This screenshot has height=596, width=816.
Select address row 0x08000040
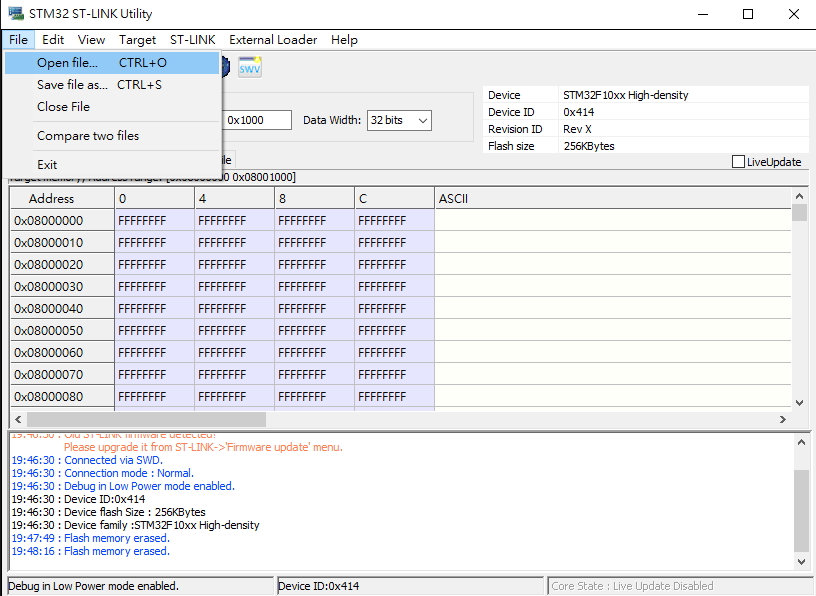pos(62,309)
